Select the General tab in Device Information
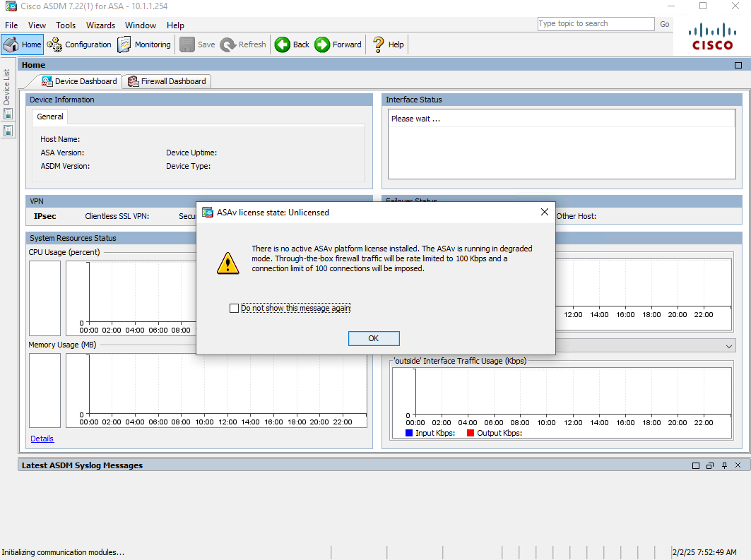 [x=50, y=117]
